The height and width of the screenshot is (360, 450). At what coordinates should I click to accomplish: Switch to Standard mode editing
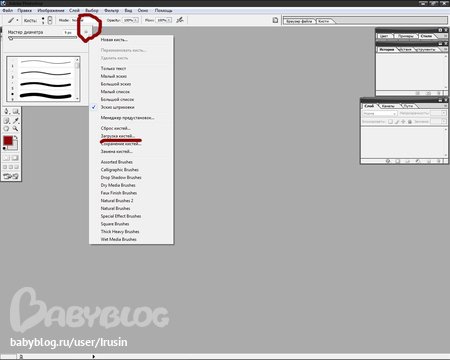click(6, 158)
